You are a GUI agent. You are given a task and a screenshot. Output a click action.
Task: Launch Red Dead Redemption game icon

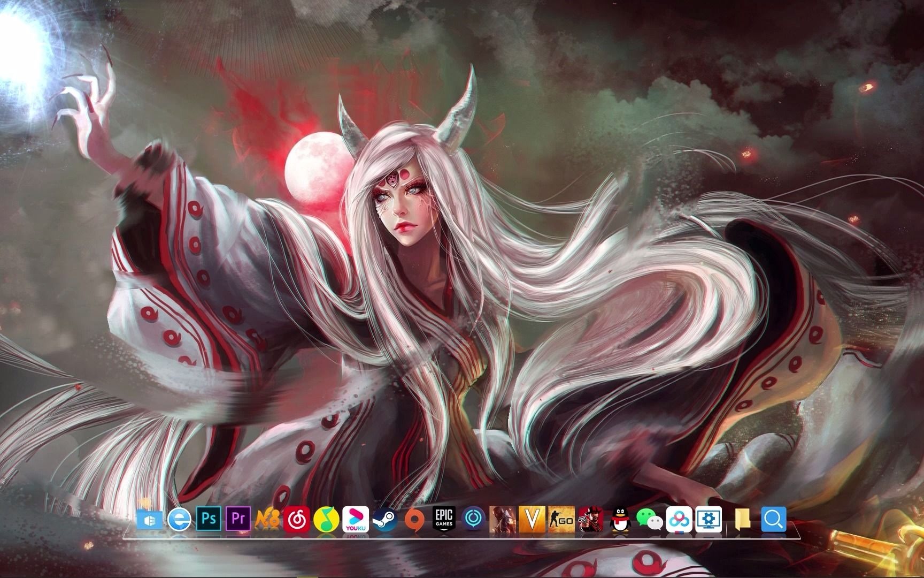click(591, 519)
